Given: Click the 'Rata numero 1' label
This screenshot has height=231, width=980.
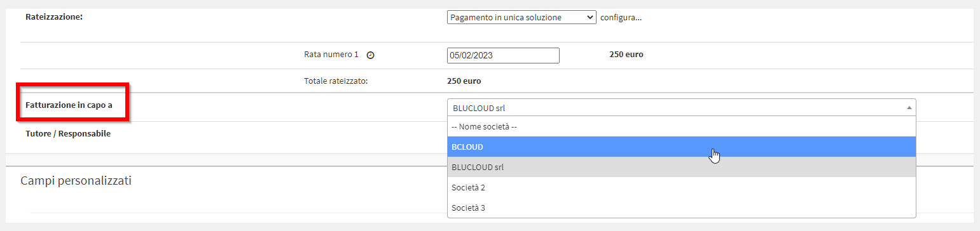Looking at the screenshot, I should 331,55.
